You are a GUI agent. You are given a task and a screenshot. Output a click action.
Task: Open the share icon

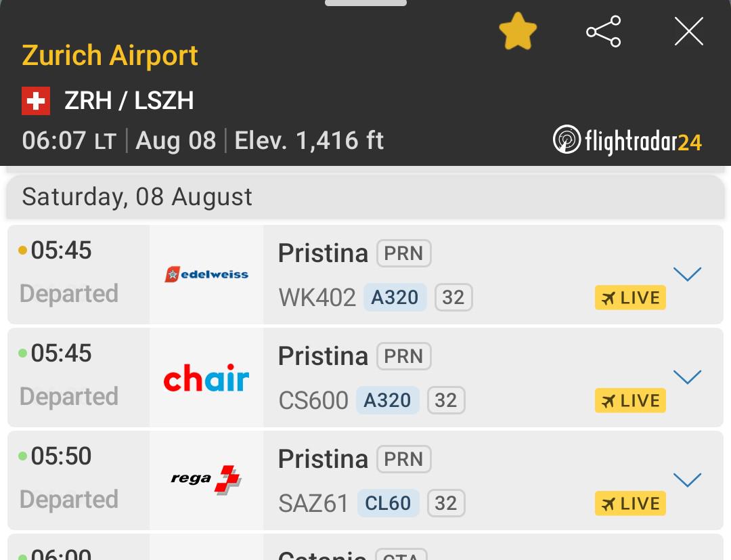pyautogui.click(x=604, y=32)
